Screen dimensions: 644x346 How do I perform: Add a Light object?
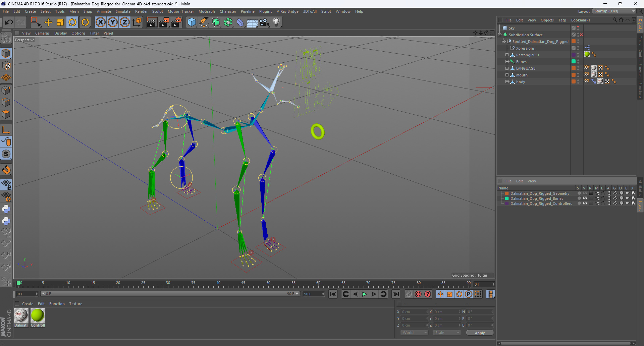click(276, 22)
